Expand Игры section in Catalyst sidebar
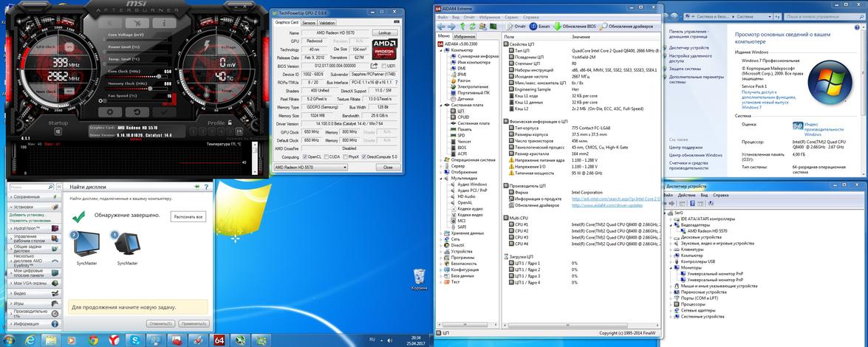This screenshot has width=868, height=347. coord(33,303)
